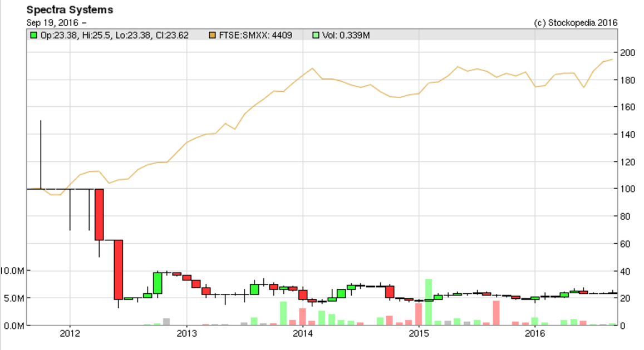
Task: Click the 2012 x-axis label
Action: (70, 333)
